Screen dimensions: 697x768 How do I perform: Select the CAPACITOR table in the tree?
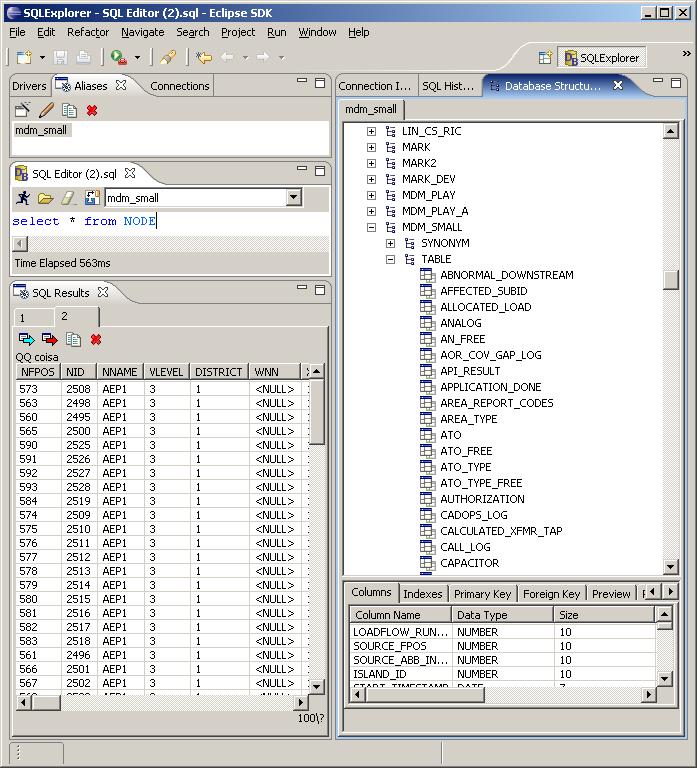[469, 563]
